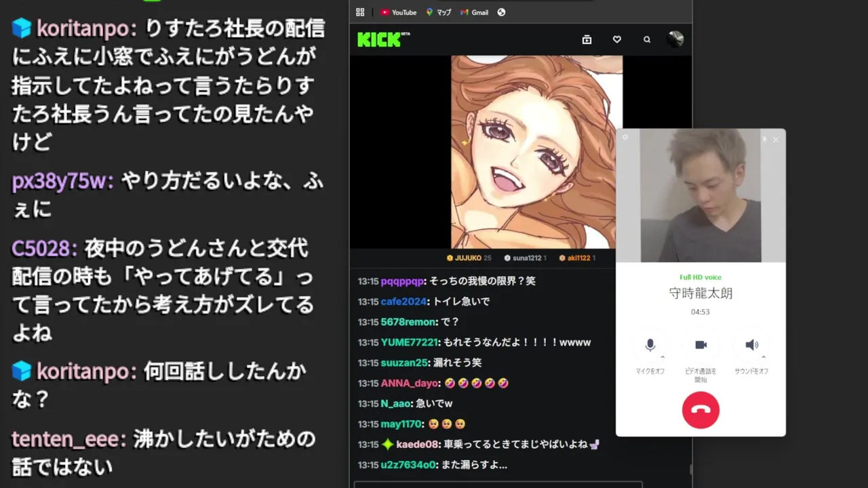This screenshot has width=868, height=488.
Task: Turn off call sound with speaker button
Action: tap(751, 345)
